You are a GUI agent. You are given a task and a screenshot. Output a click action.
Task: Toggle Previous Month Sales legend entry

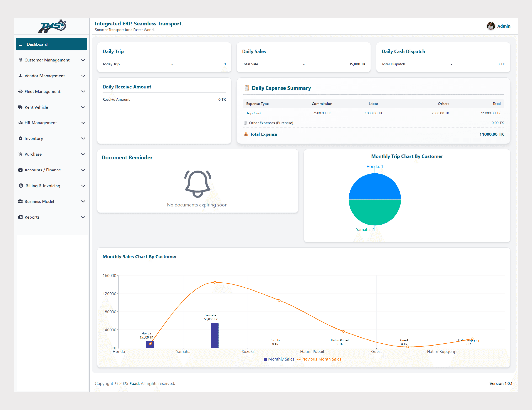[319, 359]
